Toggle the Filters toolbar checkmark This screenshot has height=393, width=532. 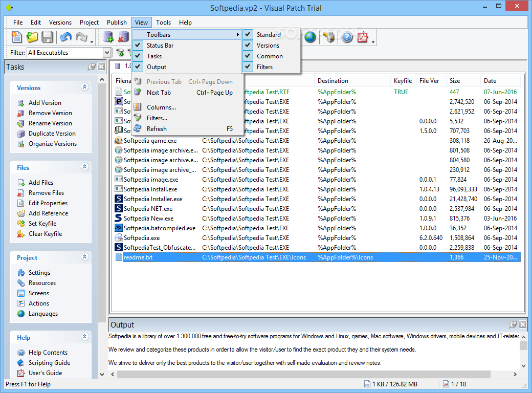point(248,67)
